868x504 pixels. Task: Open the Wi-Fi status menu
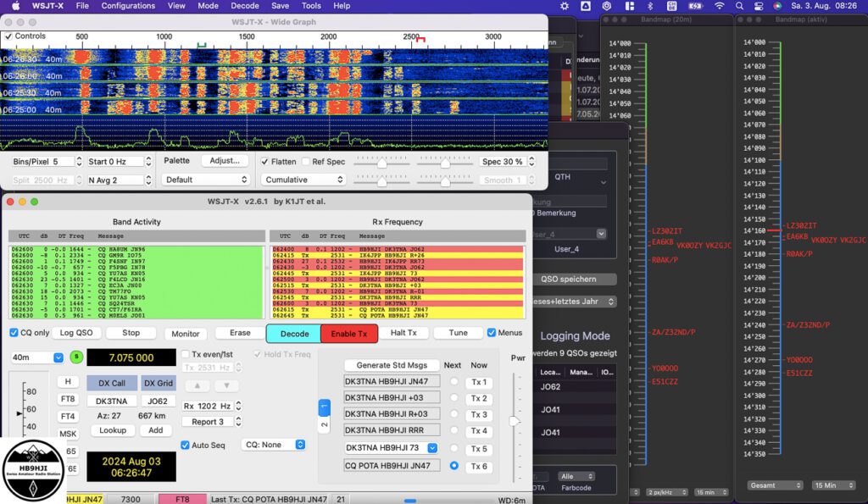[719, 6]
